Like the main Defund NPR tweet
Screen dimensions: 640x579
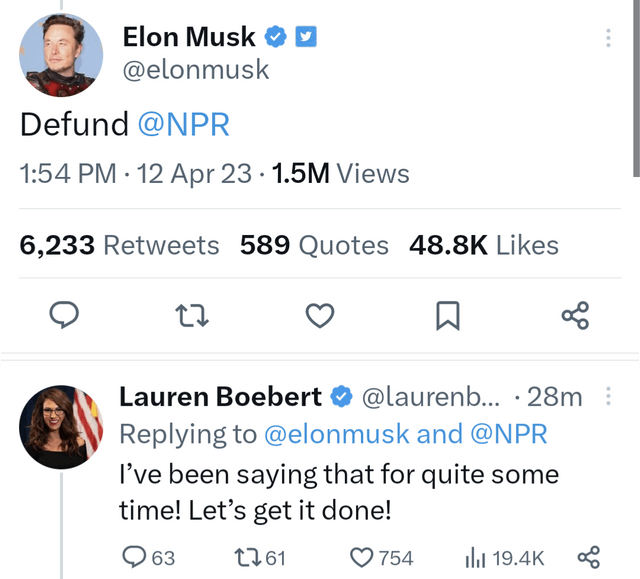click(319, 317)
